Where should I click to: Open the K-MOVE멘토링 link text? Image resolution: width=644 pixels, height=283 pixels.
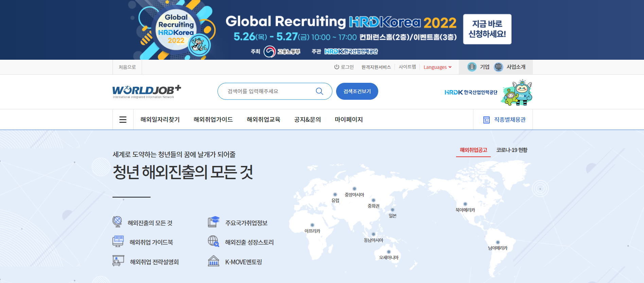pos(243,262)
